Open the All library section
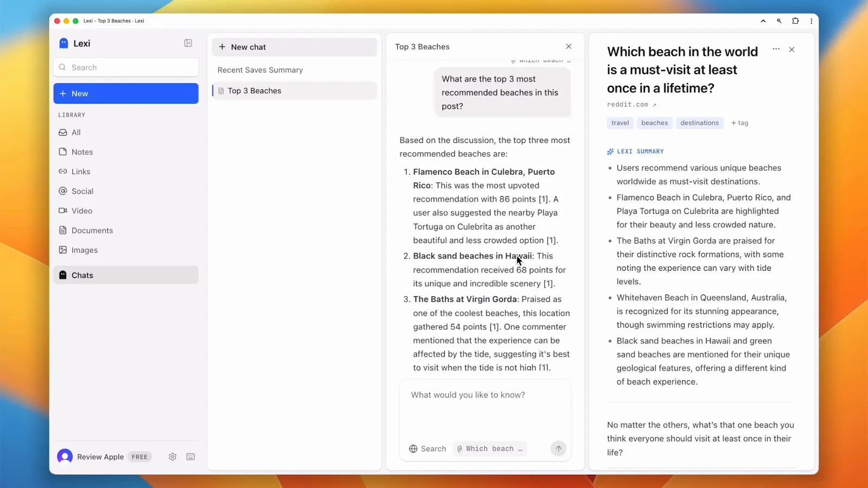This screenshot has width=868, height=488. pos(126,132)
